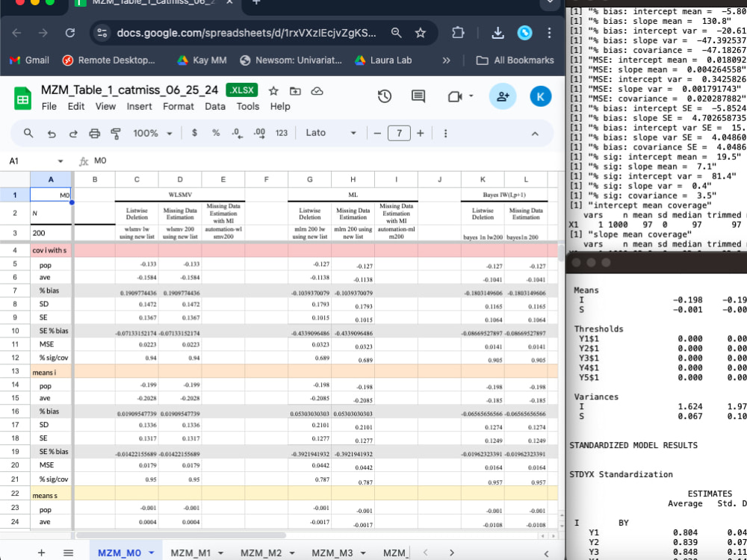Click the zoom magnifier in address bar
This screenshot has height=560, width=747.
396,33
